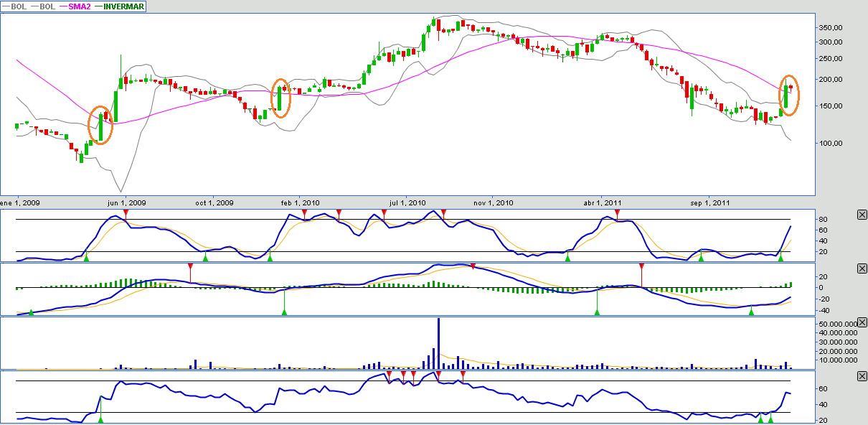Close the bottom RSI indicator panel
The height and width of the screenshot is (425, 868).
coord(862,376)
